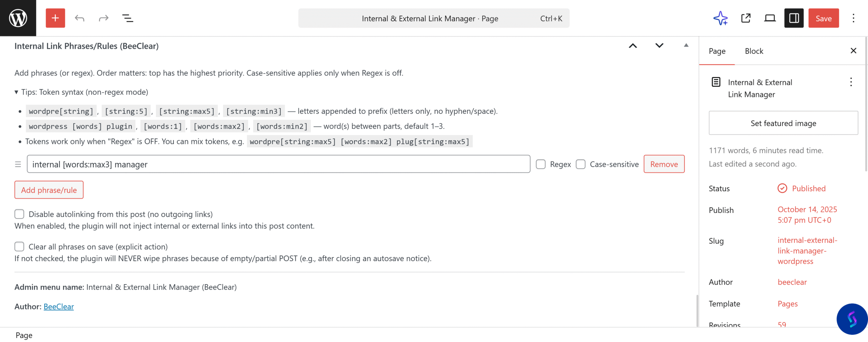This screenshot has width=868, height=342.
Task: Click the redo arrow icon
Action: pos(103,18)
